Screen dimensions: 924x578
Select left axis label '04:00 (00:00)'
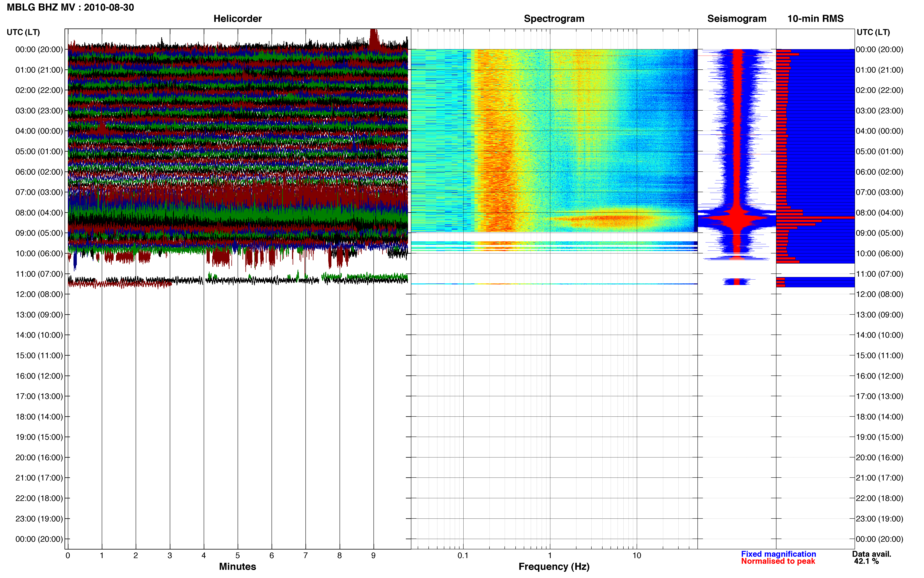(39, 131)
